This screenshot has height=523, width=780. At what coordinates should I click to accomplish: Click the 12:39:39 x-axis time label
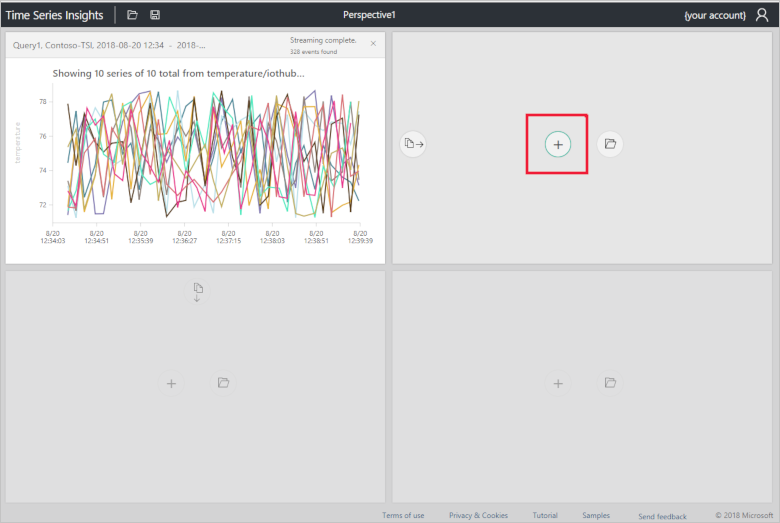tap(360, 241)
